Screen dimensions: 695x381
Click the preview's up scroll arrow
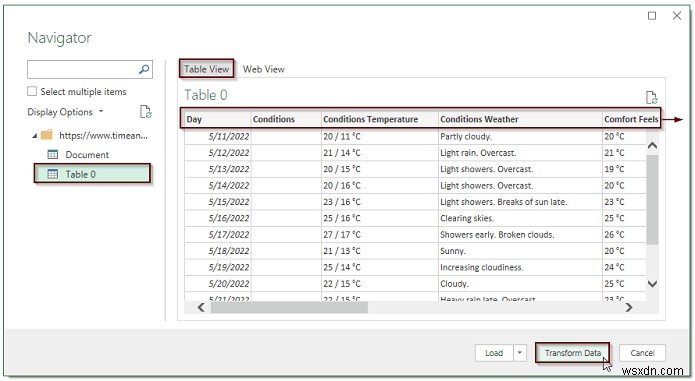click(652, 146)
